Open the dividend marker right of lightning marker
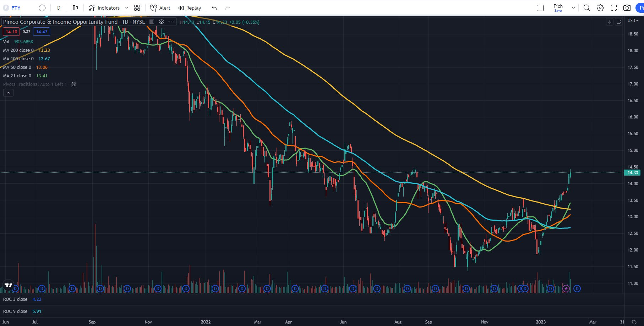This screenshot has height=326, width=644. pos(577,288)
